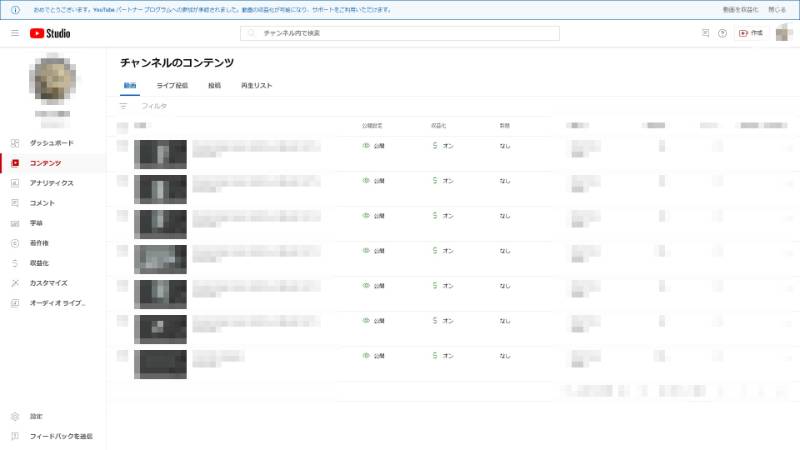Tick the checkbox of the third video row
The height and width of the screenshot is (450, 800).
[x=122, y=216]
